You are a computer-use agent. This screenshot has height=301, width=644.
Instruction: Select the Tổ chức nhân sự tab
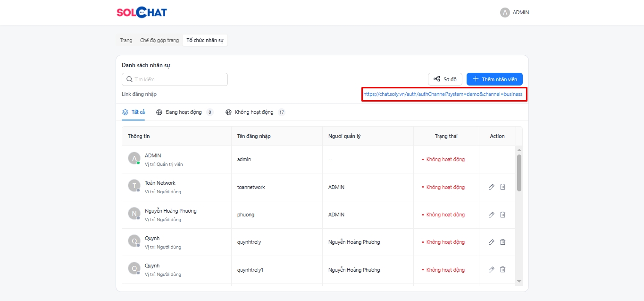205,40
